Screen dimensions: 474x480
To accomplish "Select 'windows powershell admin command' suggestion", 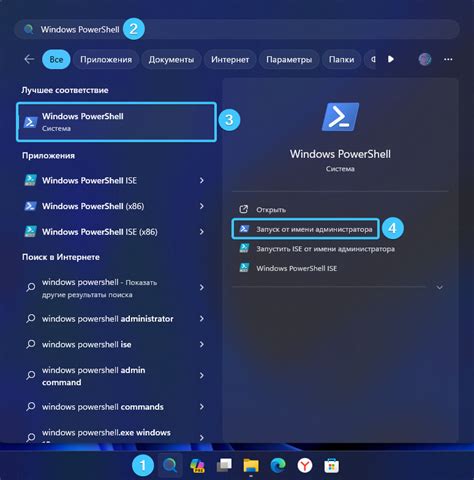I will point(115,376).
